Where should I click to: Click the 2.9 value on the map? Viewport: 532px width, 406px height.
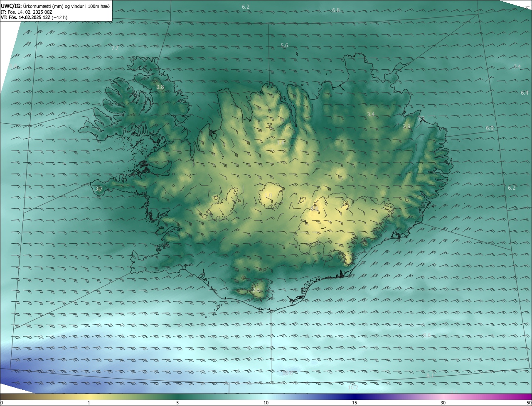[x=406, y=126]
